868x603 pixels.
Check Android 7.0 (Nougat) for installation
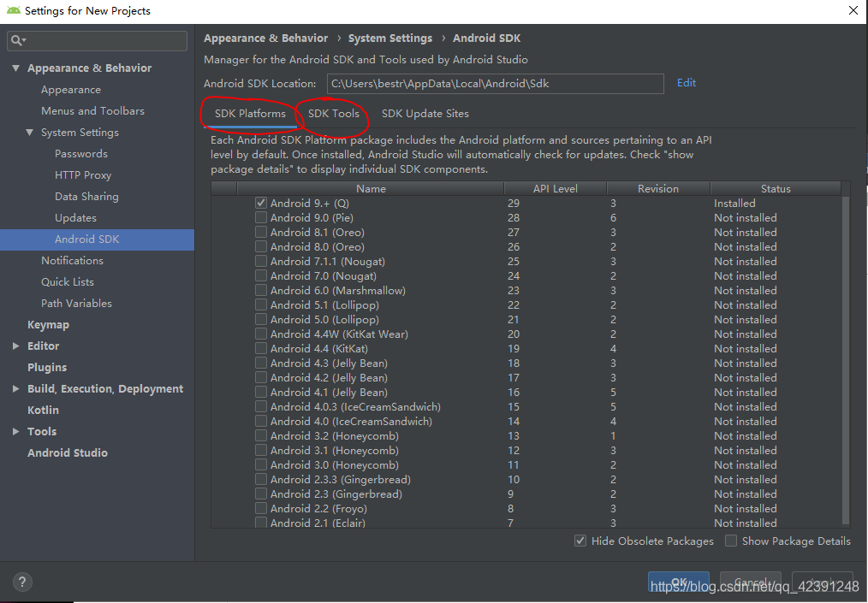pyautogui.click(x=260, y=275)
